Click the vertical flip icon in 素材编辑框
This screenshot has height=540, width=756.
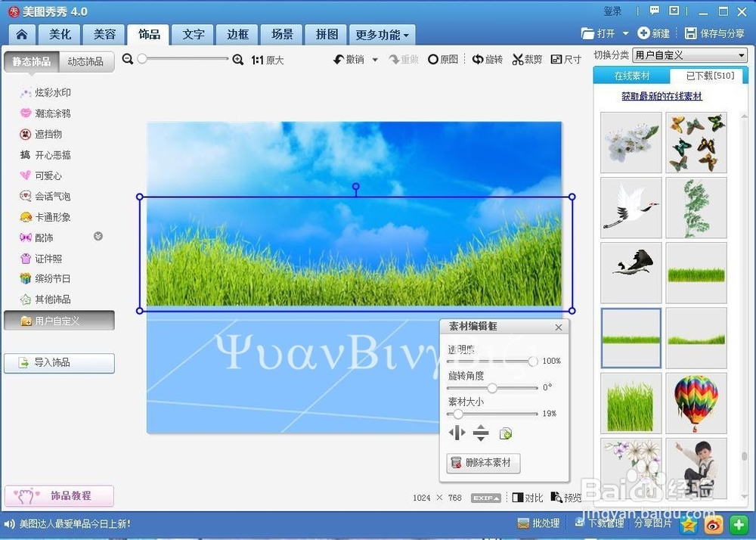point(480,433)
